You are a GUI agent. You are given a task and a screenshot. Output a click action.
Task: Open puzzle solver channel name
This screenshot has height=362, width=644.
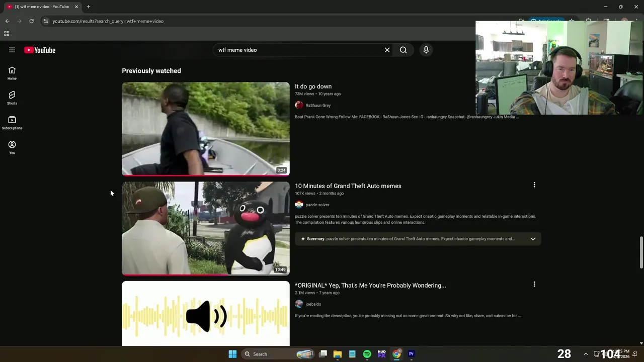[x=317, y=205]
